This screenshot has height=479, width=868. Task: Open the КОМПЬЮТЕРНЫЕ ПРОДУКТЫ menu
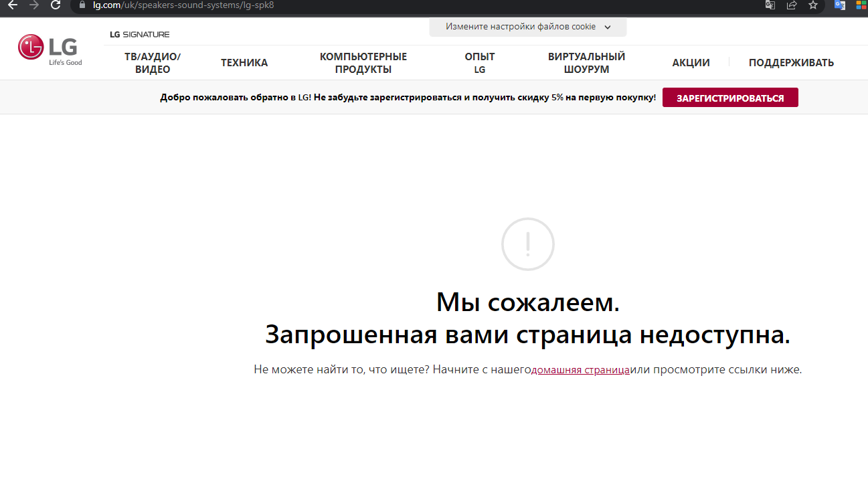[363, 63]
